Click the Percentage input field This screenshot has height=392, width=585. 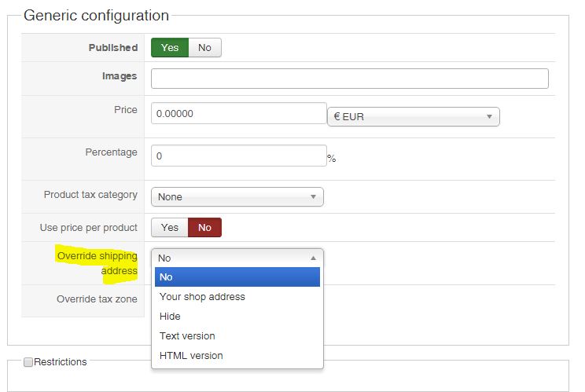[x=238, y=156]
